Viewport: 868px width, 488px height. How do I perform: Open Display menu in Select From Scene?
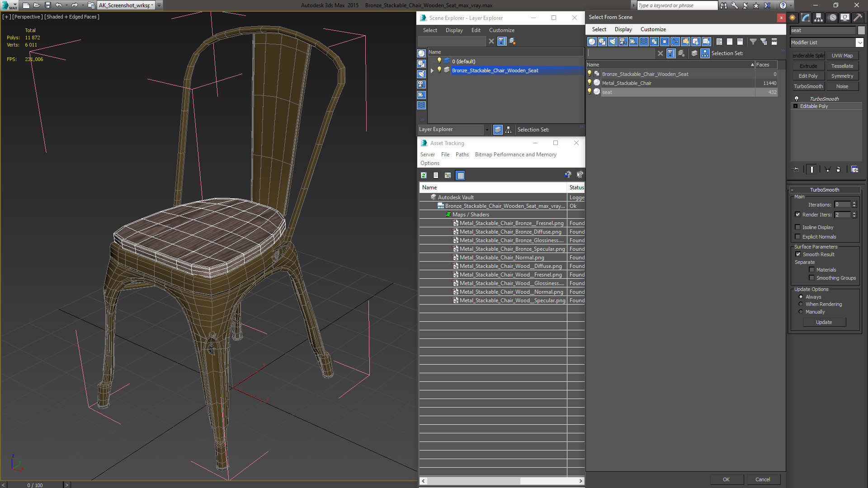pyautogui.click(x=623, y=29)
